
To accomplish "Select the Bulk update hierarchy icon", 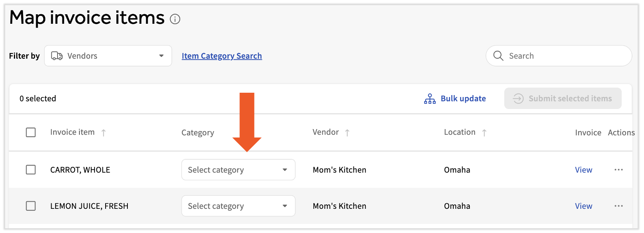I will point(429,98).
